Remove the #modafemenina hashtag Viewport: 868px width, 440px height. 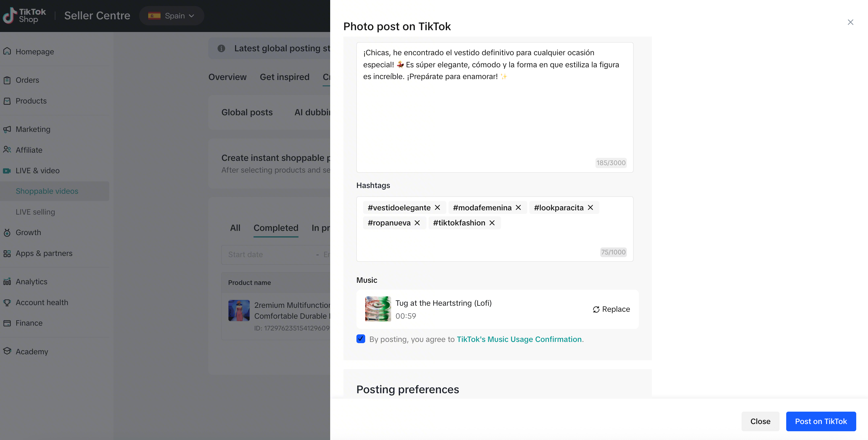[518, 208]
